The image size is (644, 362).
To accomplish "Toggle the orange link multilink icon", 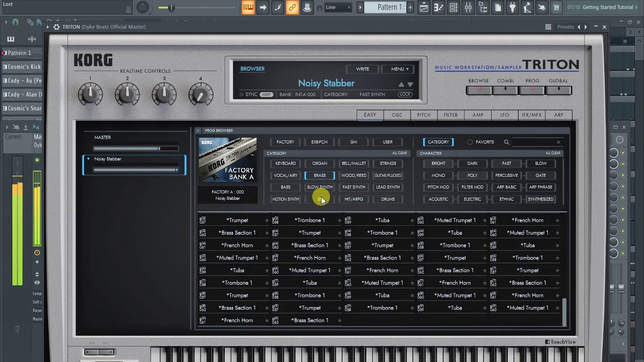I will pos(292,7).
